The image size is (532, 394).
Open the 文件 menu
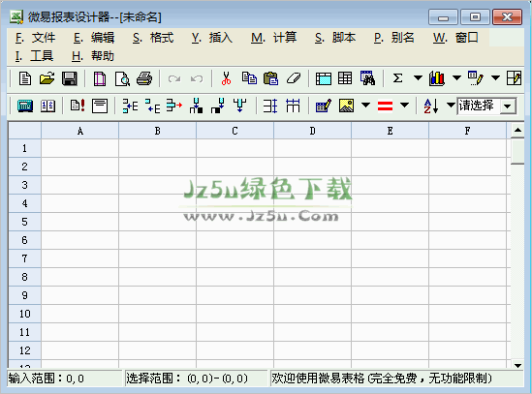pos(35,38)
